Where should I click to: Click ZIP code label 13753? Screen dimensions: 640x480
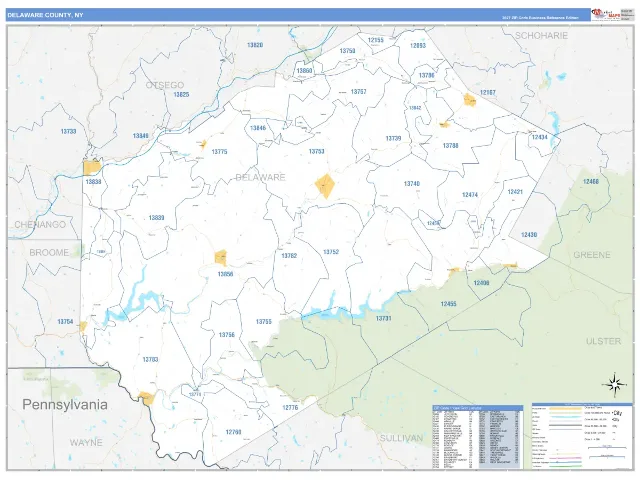pyautogui.click(x=316, y=151)
